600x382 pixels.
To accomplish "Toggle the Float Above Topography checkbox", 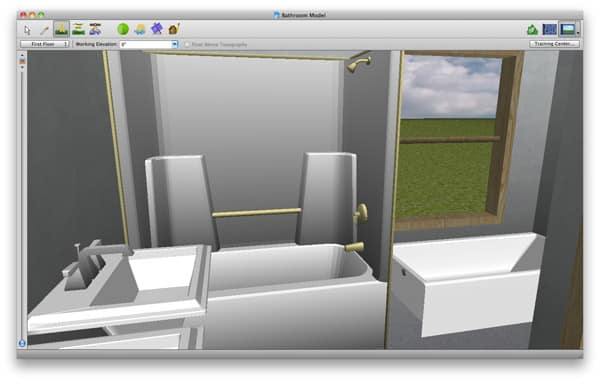I will click(187, 44).
